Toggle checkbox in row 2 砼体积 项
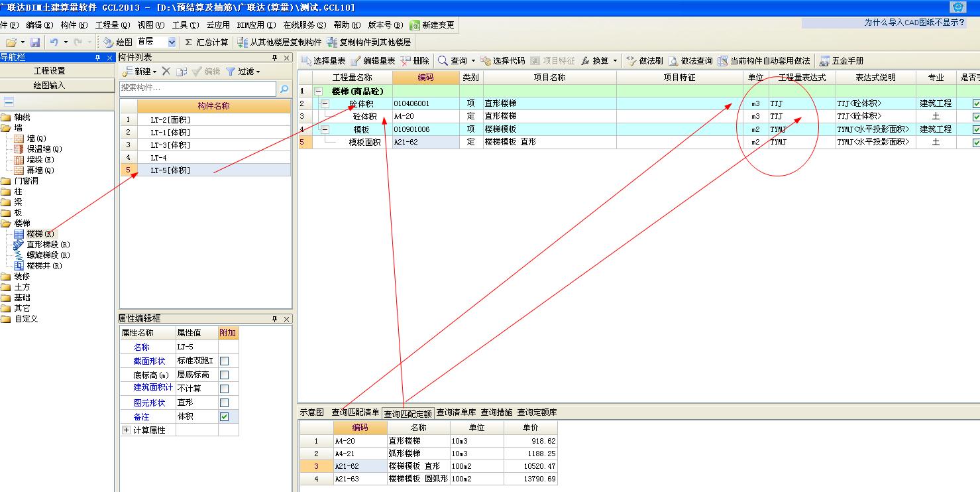Screen dimensions: 980x492 click(x=976, y=104)
